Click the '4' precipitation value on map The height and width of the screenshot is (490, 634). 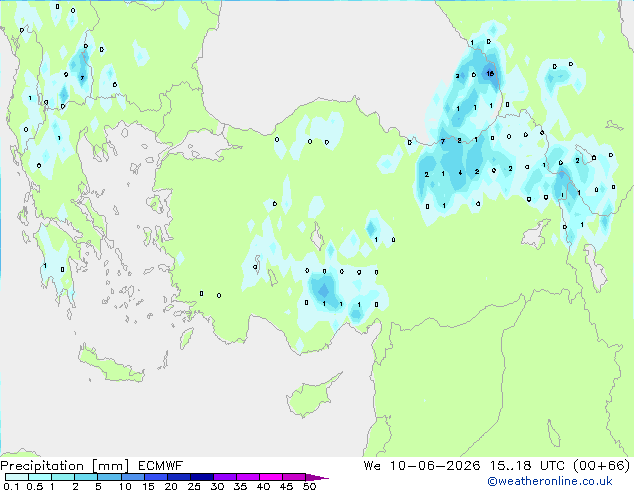pyautogui.click(x=460, y=173)
